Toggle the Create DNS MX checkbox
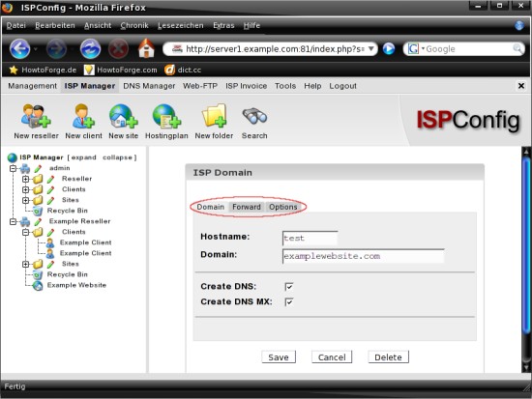Screen dimensions: 532x399 [x=289, y=301]
